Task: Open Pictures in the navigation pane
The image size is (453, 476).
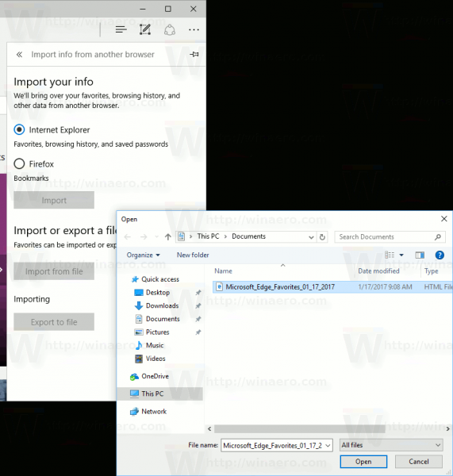Action: (152, 332)
